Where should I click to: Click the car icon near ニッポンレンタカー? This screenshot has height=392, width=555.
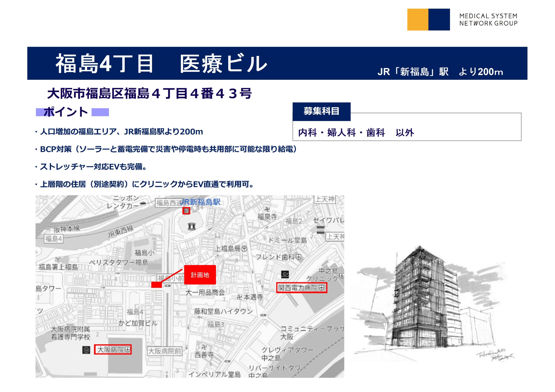click(143, 203)
